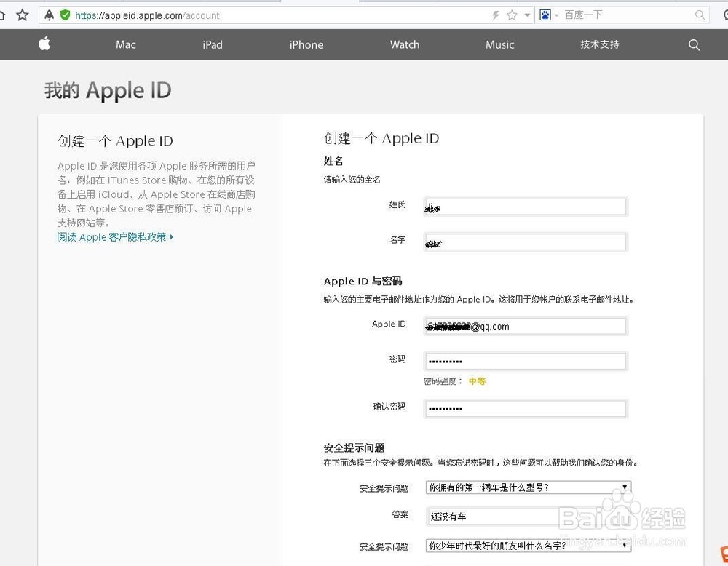The width and height of the screenshot is (728, 566).
Task: Open the search engine selector beside the Baidu logo
Action: tap(558, 15)
